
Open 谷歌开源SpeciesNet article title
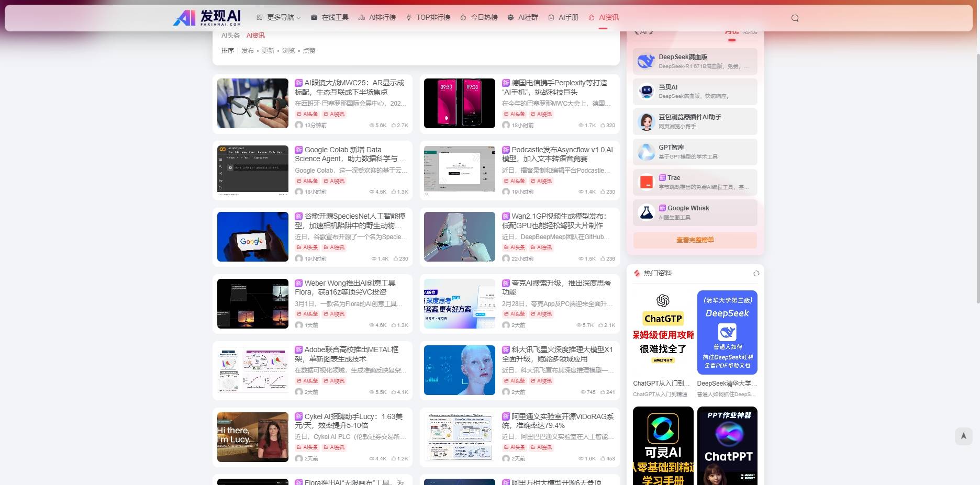350,221
